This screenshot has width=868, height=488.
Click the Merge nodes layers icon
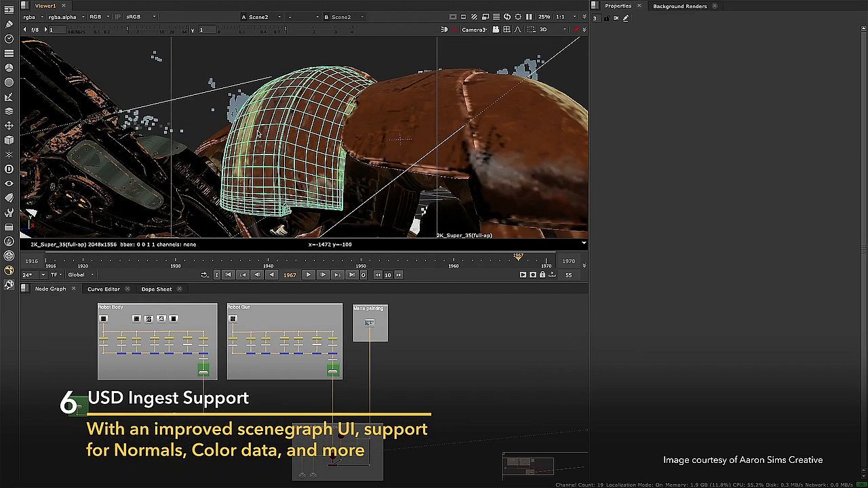(x=9, y=111)
